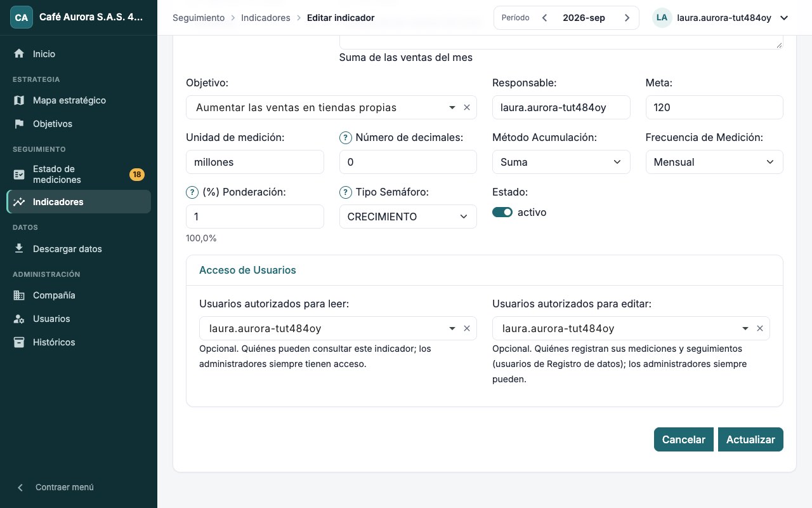Expand Usuarios autorizados para leer dropdown
This screenshot has height=508, width=812.
pos(452,328)
